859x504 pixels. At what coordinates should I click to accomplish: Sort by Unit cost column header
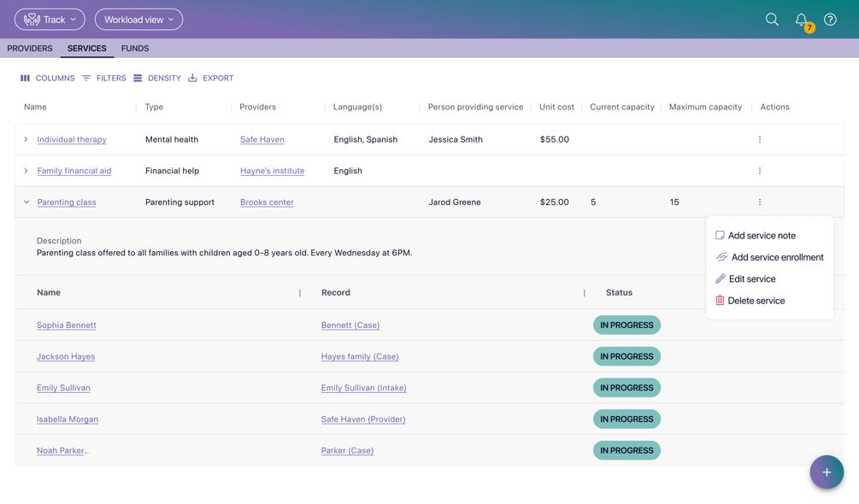click(x=556, y=107)
